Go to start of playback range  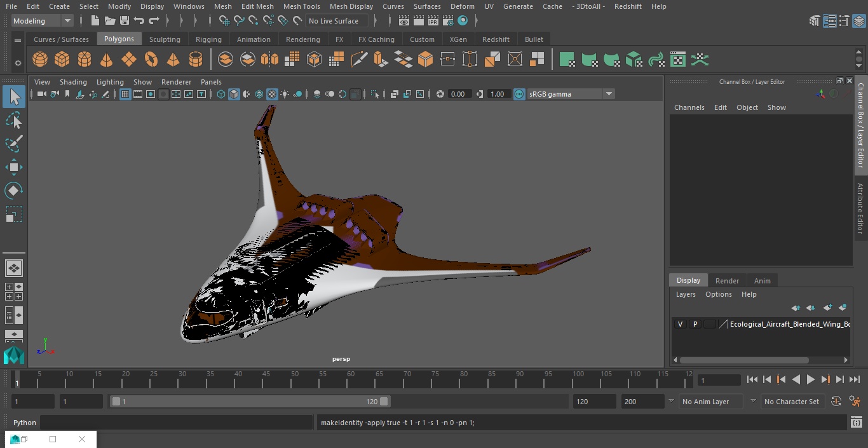tap(752, 380)
